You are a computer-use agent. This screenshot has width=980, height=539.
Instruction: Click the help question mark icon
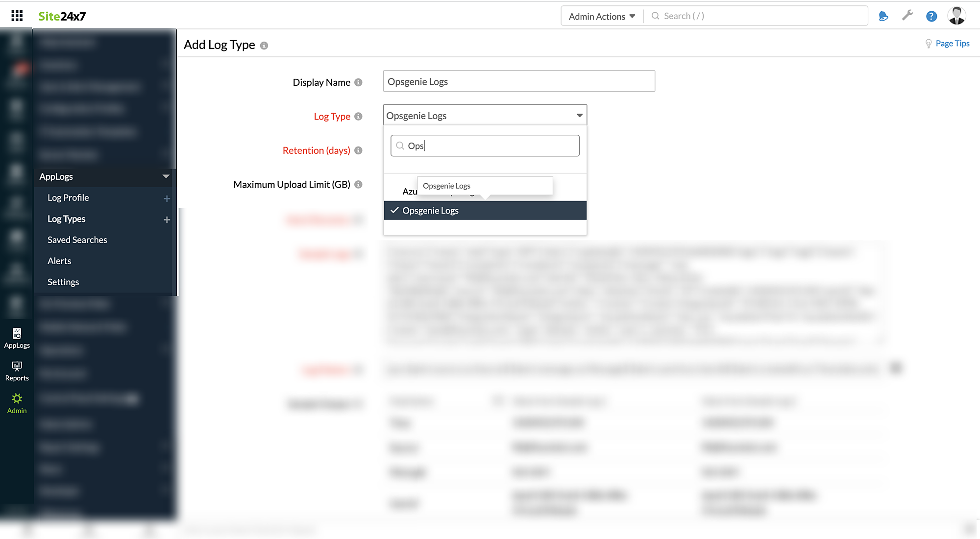(x=931, y=15)
